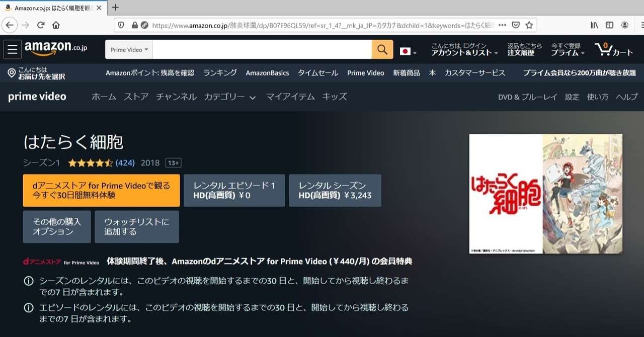This screenshot has width=644, height=337.
Task: Open the Firefox library
Action: click(594, 25)
